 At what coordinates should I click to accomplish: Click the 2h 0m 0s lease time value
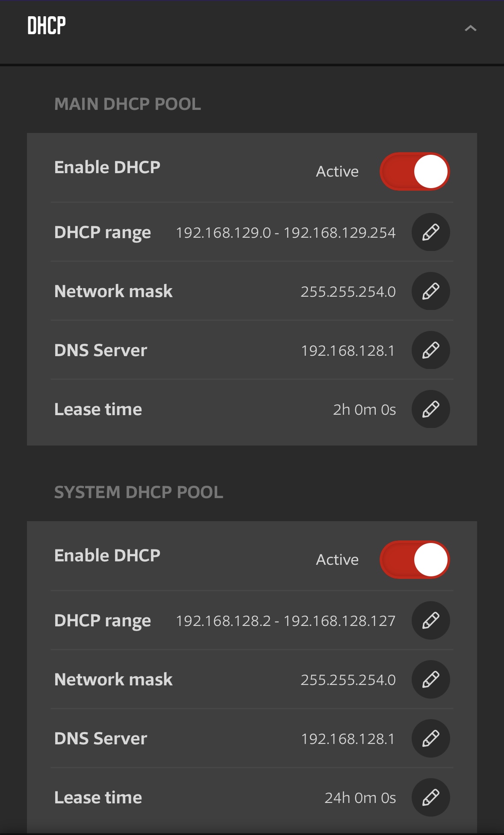click(x=364, y=410)
